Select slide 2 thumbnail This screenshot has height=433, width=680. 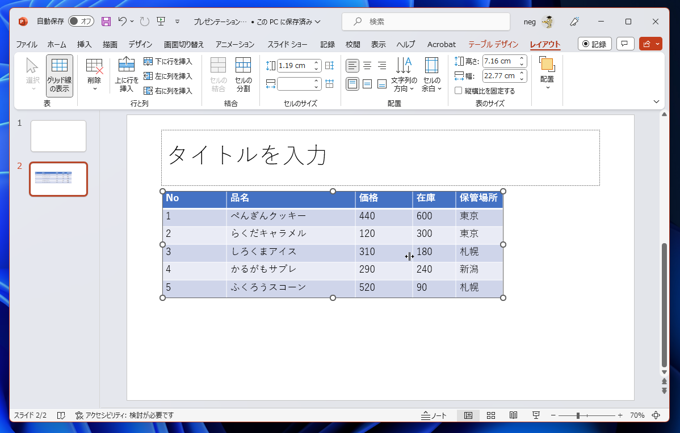pyautogui.click(x=59, y=179)
